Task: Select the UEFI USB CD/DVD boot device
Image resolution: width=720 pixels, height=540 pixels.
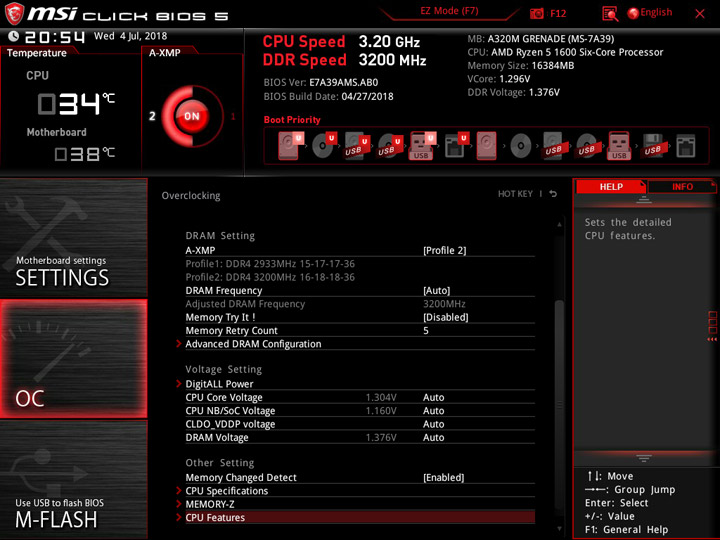Action: [390, 146]
